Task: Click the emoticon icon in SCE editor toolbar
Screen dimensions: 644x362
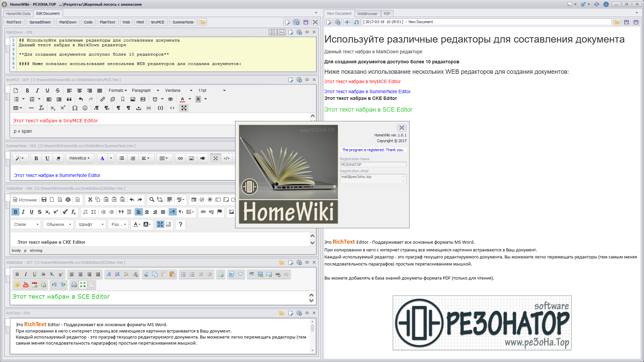Action: [x=17, y=285]
